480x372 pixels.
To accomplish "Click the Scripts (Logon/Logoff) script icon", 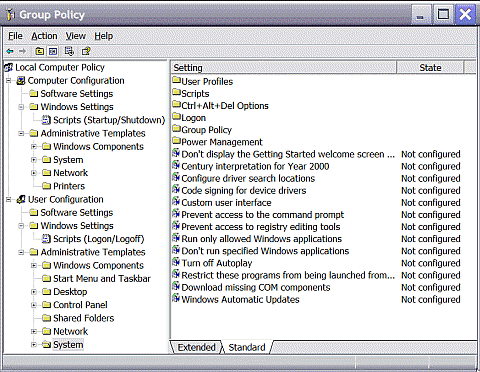I will click(x=46, y=239).
